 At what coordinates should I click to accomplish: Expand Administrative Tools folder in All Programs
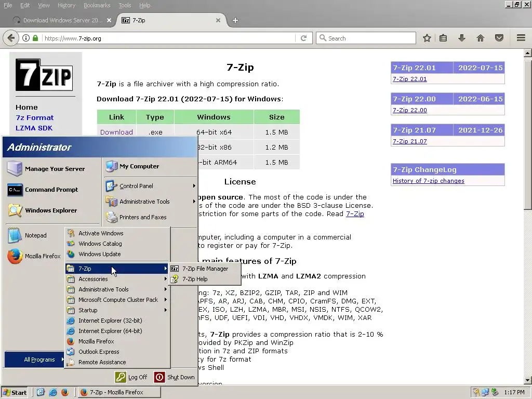pyautogui.click(x=117, y=289)
